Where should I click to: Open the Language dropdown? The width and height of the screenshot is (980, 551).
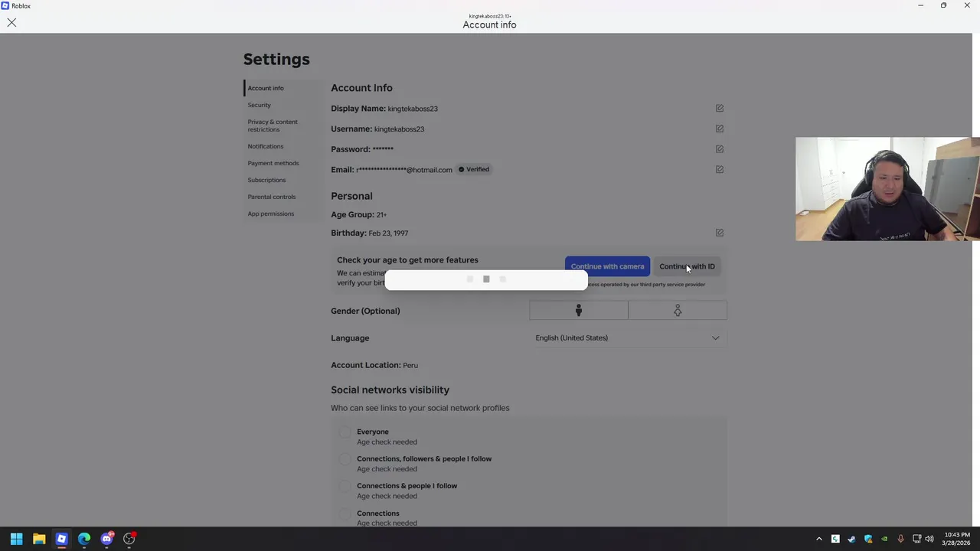coord(628,337)
